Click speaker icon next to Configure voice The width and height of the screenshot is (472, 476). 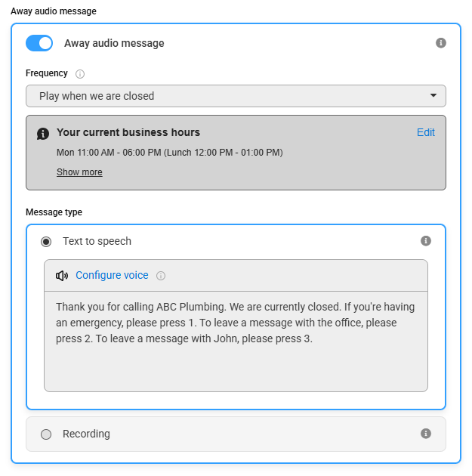[x=62, y=276]
